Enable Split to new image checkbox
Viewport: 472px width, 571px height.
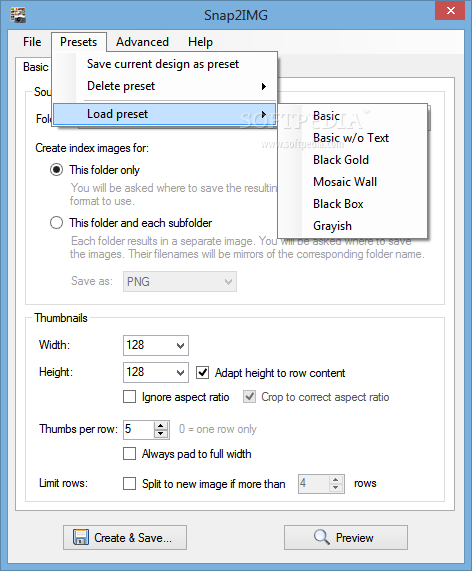point(129,484)
